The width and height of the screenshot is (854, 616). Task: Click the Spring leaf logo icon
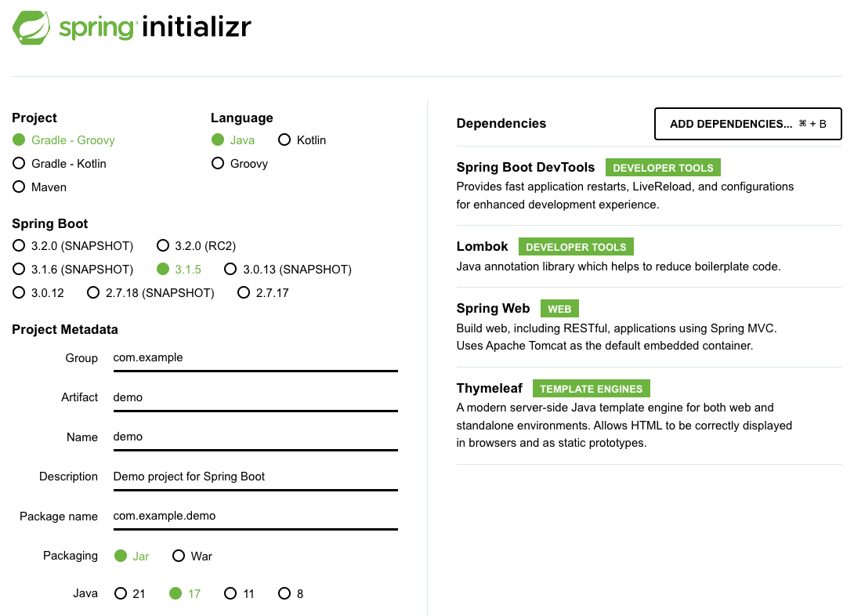(x=31, y=27)
